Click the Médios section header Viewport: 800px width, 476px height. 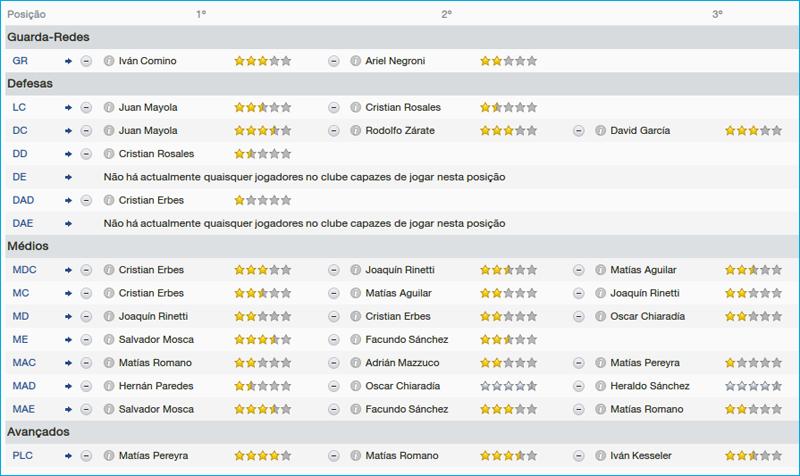click(x=30, y=246)
